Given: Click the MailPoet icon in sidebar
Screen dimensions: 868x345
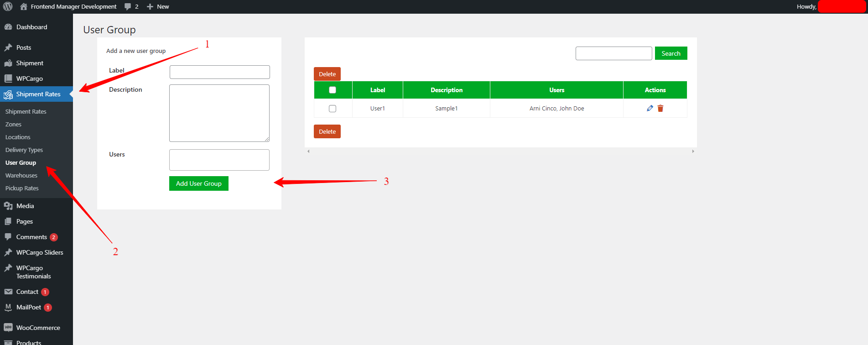Looking at the screenshot, I should [x=8, y=307].
